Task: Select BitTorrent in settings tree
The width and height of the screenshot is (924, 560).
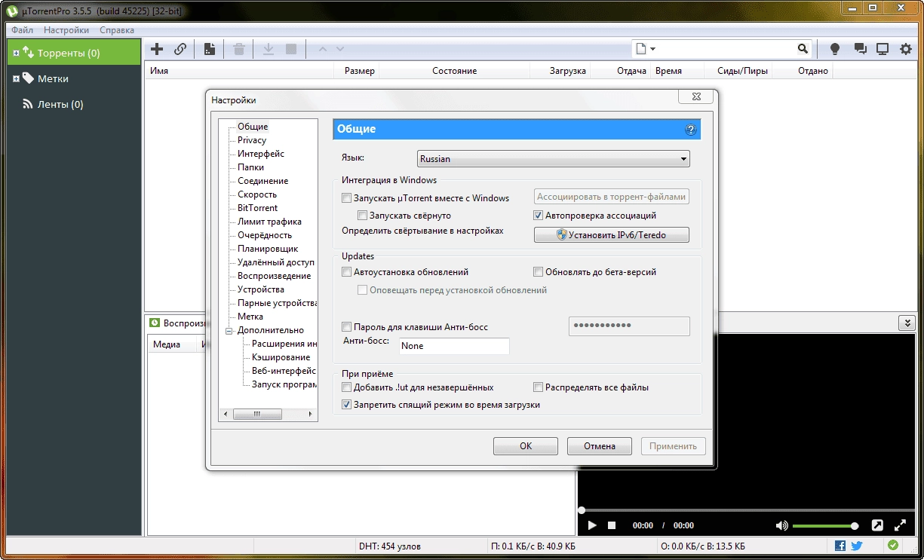Action: coord(257,208)
